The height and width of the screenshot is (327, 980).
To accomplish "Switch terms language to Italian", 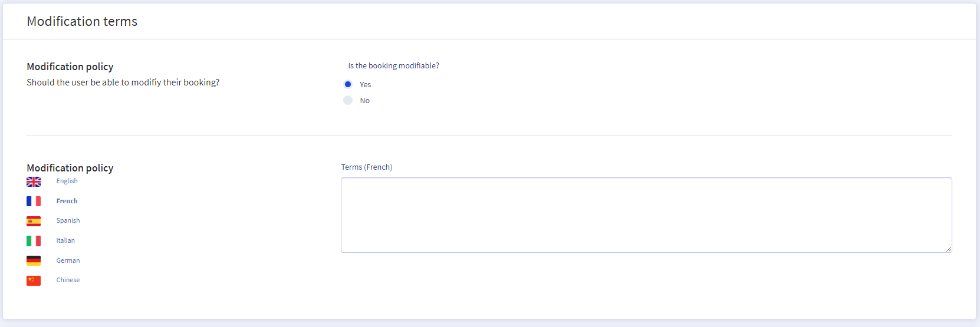I will (x=65, y=240).
